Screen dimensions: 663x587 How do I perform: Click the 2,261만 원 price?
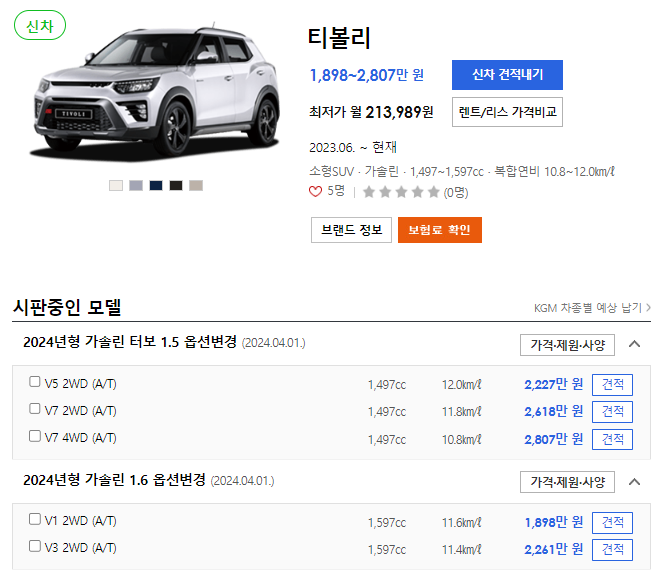coord(553,550)
